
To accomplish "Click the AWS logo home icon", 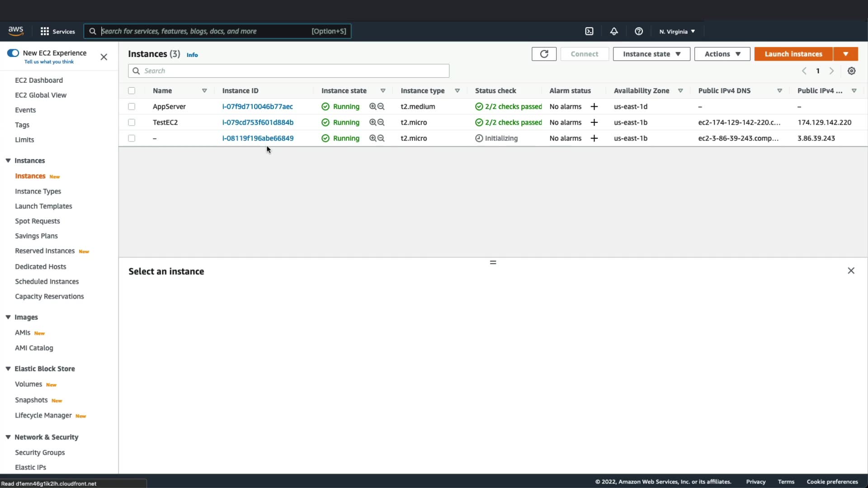I will pyautogui.click(x=16, y=31).
